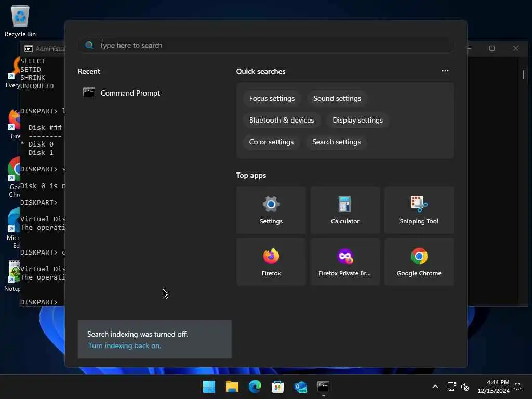
Task: Open Firefox Private Browsing tile
Action: coord(345,262)
